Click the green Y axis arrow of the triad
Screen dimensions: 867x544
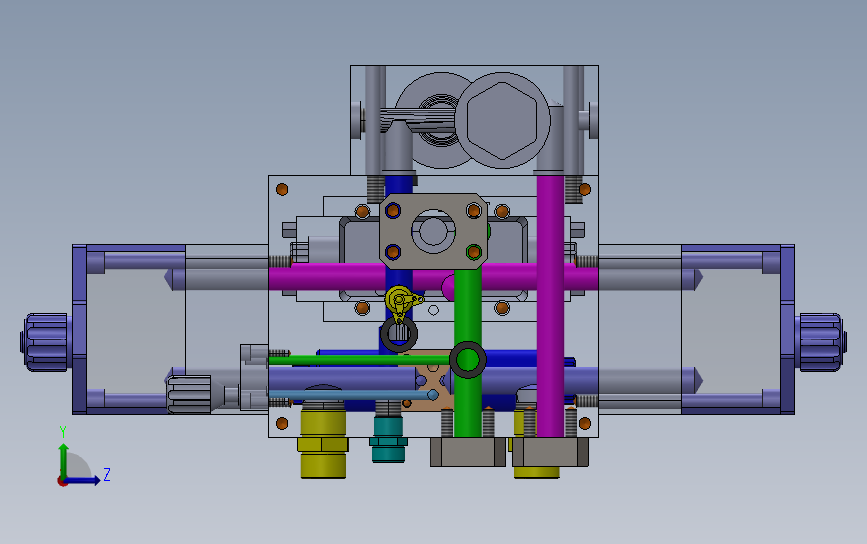point(64,460)
